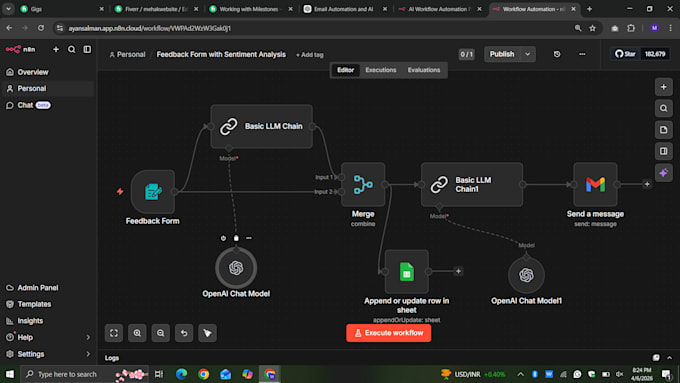Click the tidy up workflow button
680x383 pixels.
click(207, 333)
